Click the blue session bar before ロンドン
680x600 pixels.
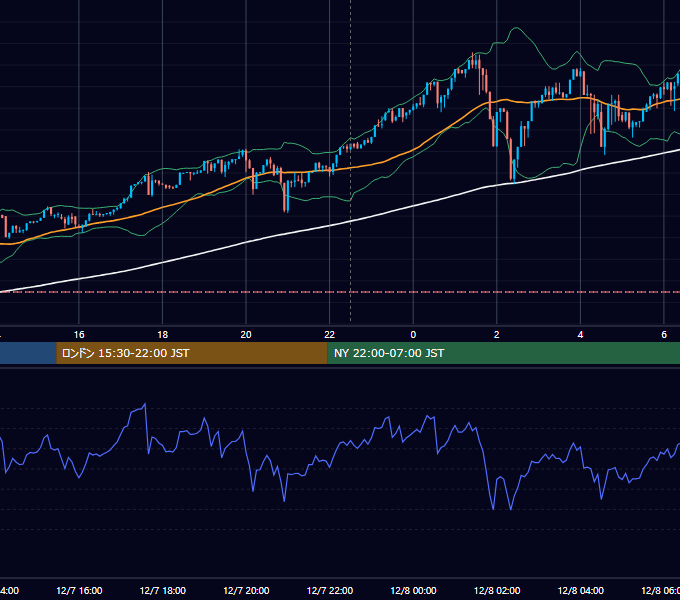tap(28, 353)
